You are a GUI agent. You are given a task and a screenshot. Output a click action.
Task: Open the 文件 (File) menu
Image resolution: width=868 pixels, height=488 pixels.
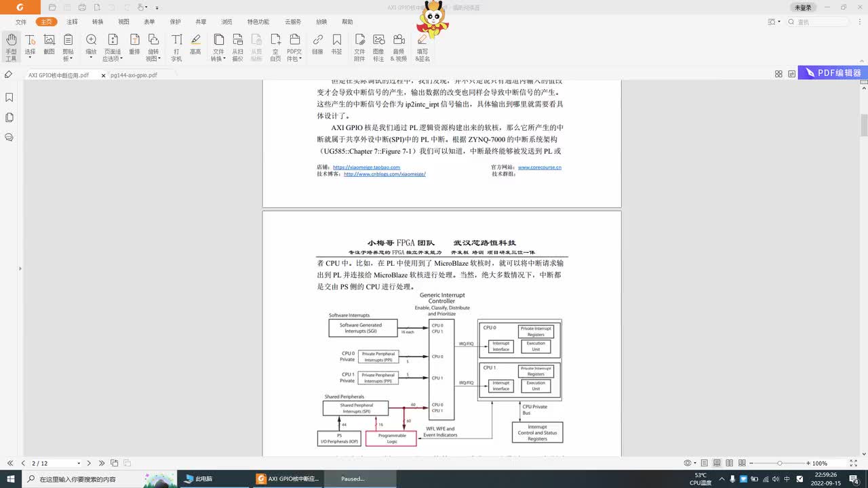pyautogui.click(x=21, y=22)
